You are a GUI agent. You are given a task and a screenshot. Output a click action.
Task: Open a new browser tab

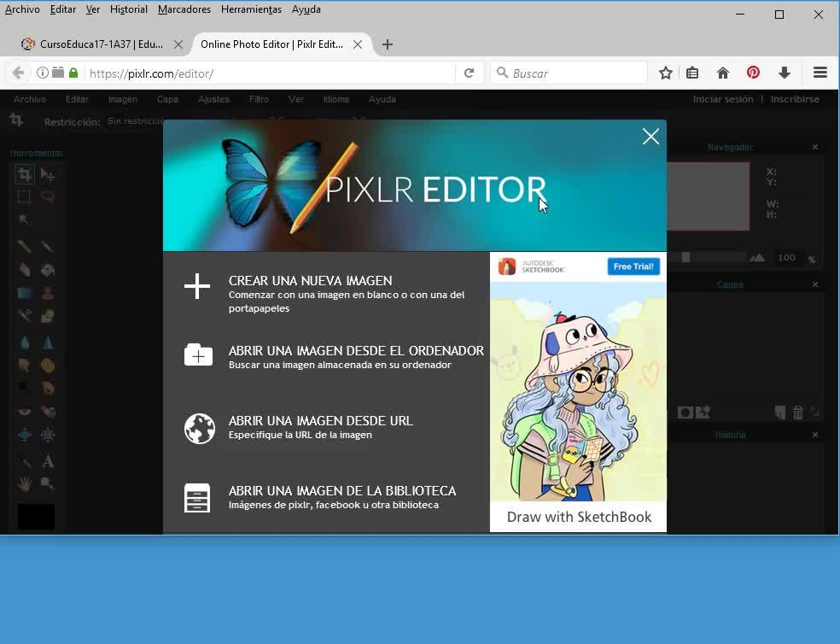tap(388, 44)
